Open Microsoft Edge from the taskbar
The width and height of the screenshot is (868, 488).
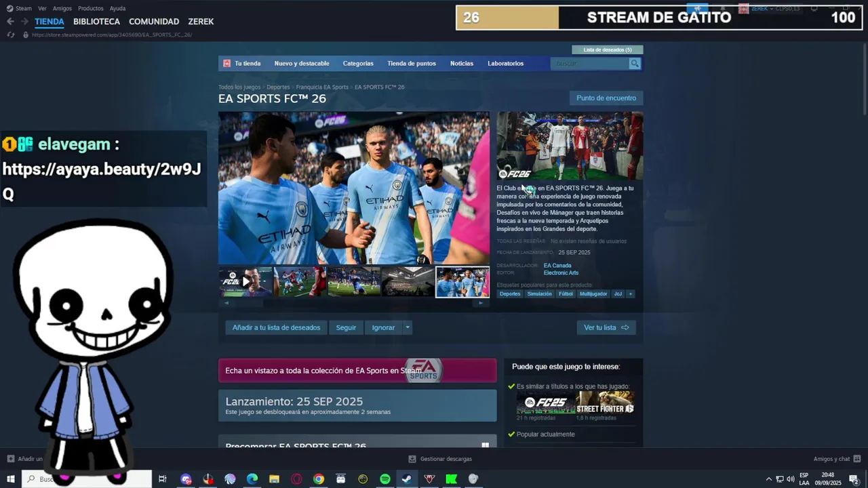click(x=252, y=479)
